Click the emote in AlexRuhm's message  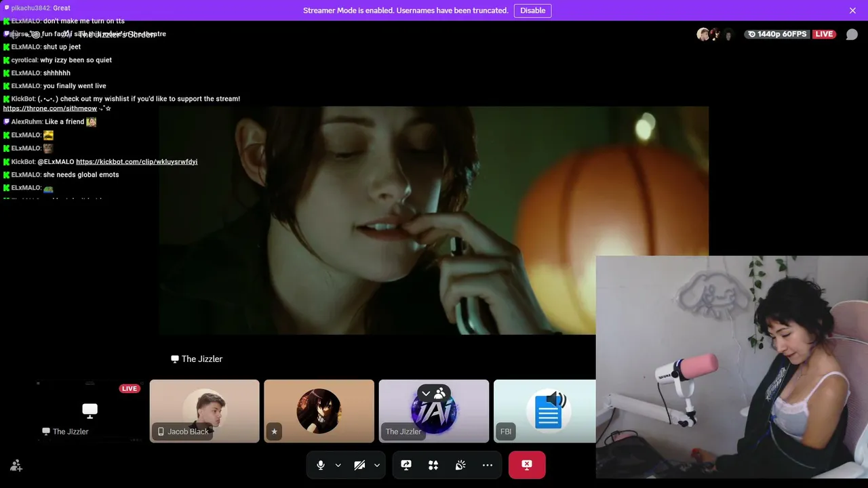coord(91,122)
